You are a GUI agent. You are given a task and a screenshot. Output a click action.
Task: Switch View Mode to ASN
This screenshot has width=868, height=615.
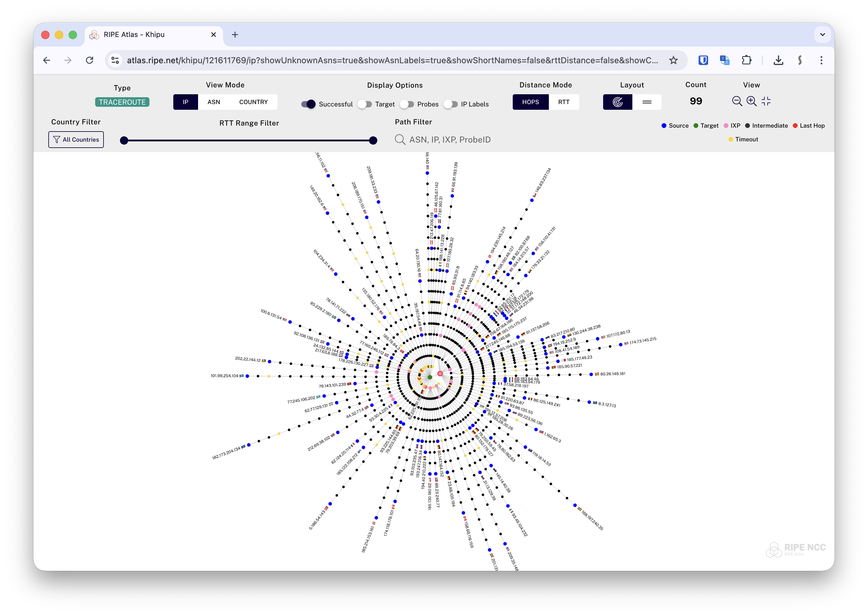tap(214, 102)
